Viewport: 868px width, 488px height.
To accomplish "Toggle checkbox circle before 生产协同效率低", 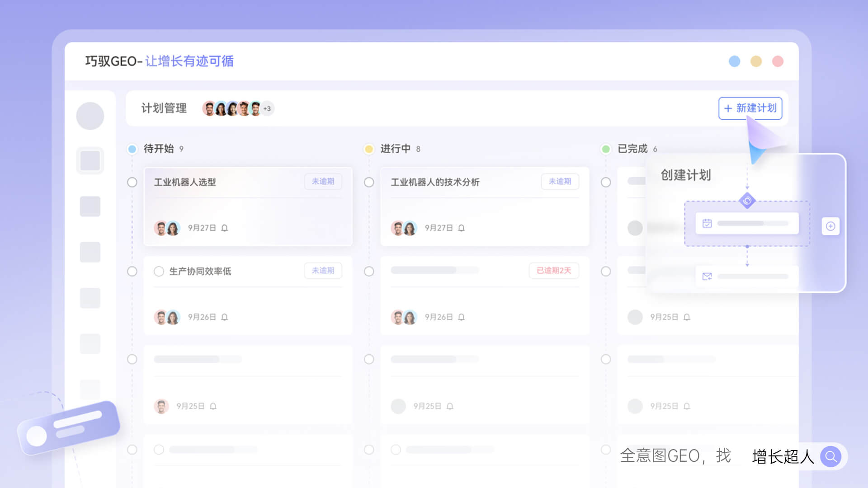I will coord(159,272).
